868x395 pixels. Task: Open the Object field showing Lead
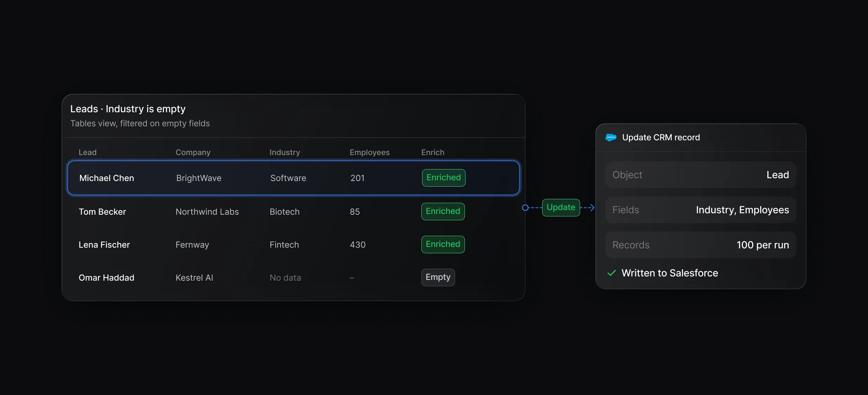tap(701, 175)
